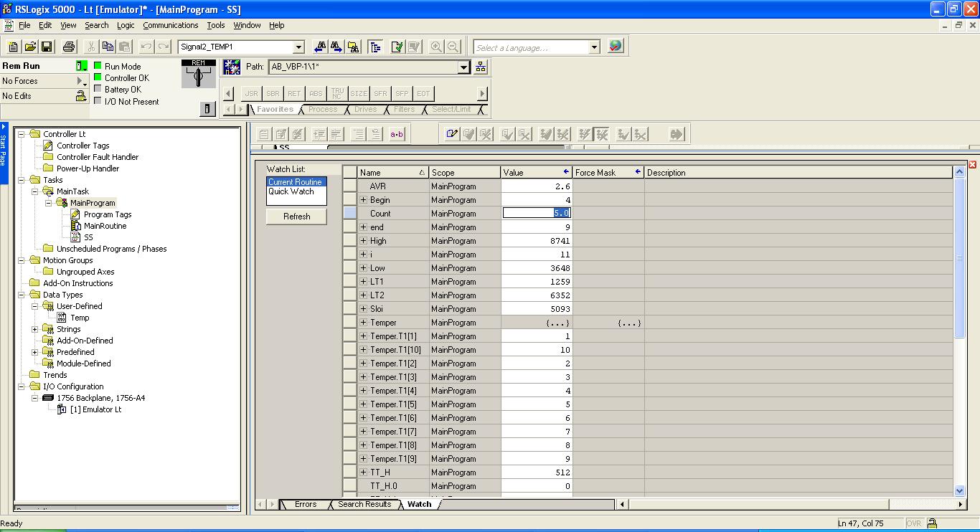Find next occurrence binoculars icon
Image resolution: width=980 pixels, height=532 pixels.
(x=336, y=47)
